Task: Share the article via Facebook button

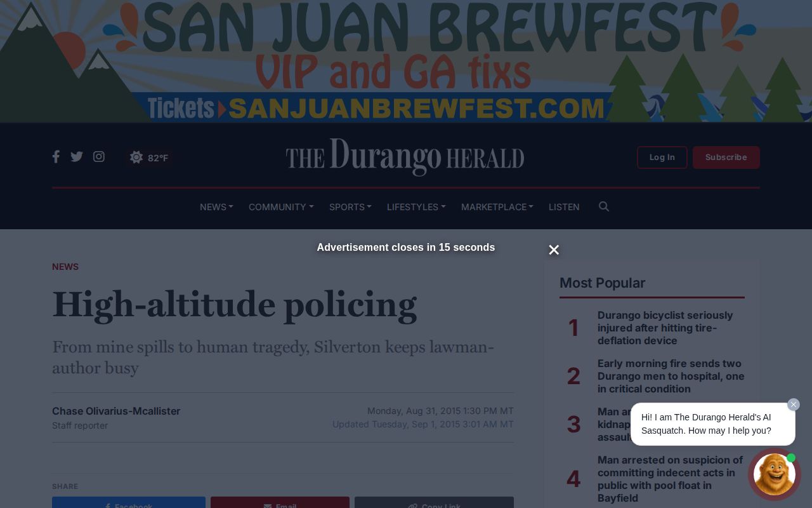Action: point(129,502)
